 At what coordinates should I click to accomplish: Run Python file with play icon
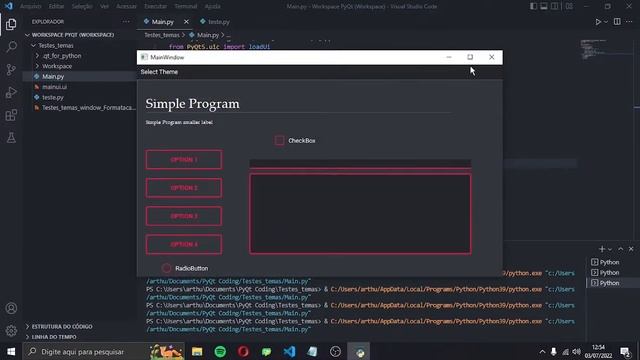click(598, 22)
